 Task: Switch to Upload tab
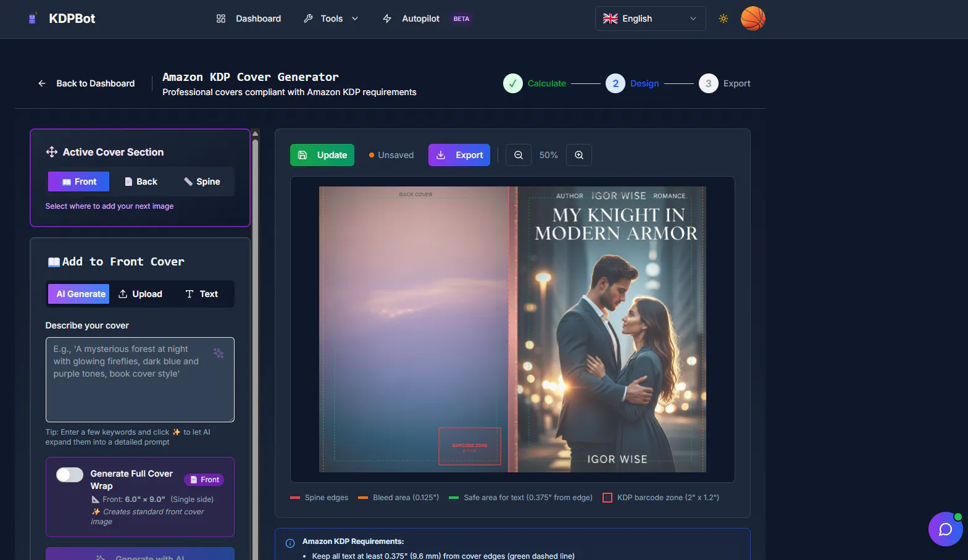click(140, 294)
